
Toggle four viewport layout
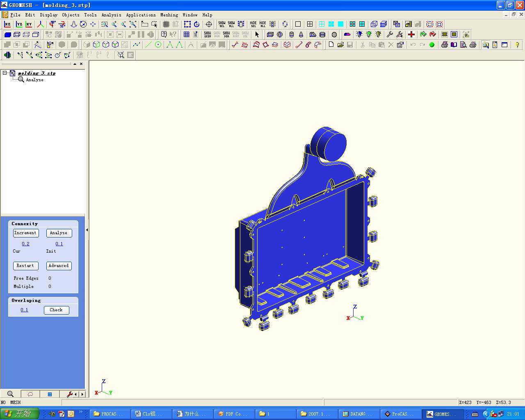[310, 24]
